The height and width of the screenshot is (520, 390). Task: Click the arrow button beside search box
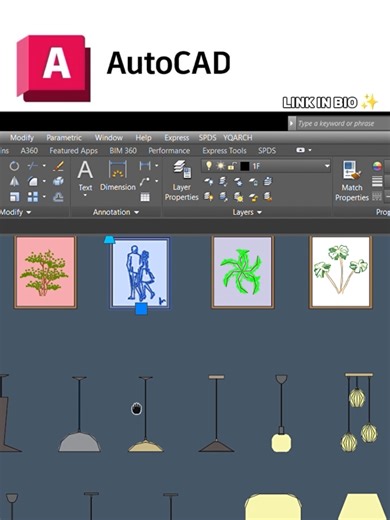[292, 124]
